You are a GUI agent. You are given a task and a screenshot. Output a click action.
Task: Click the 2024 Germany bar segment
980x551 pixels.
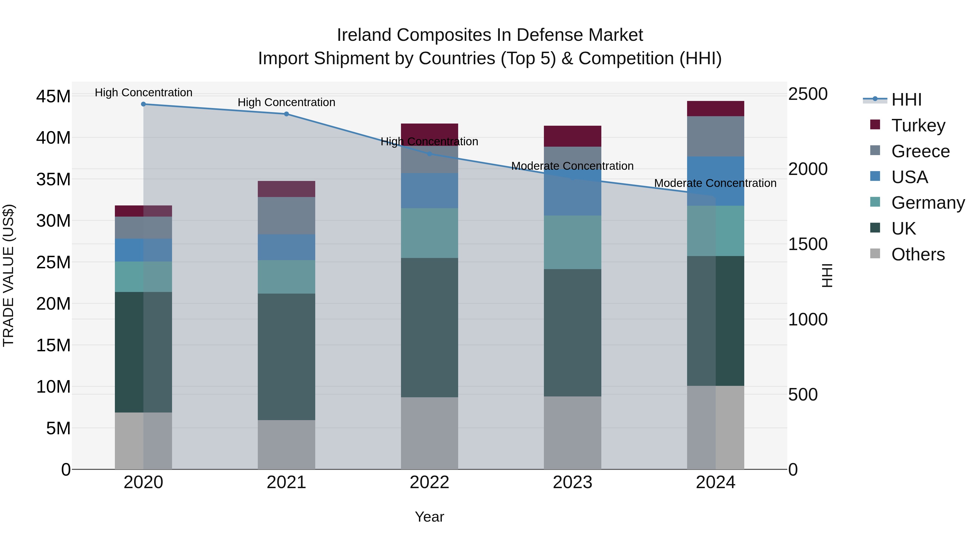(x=716, y=231)
